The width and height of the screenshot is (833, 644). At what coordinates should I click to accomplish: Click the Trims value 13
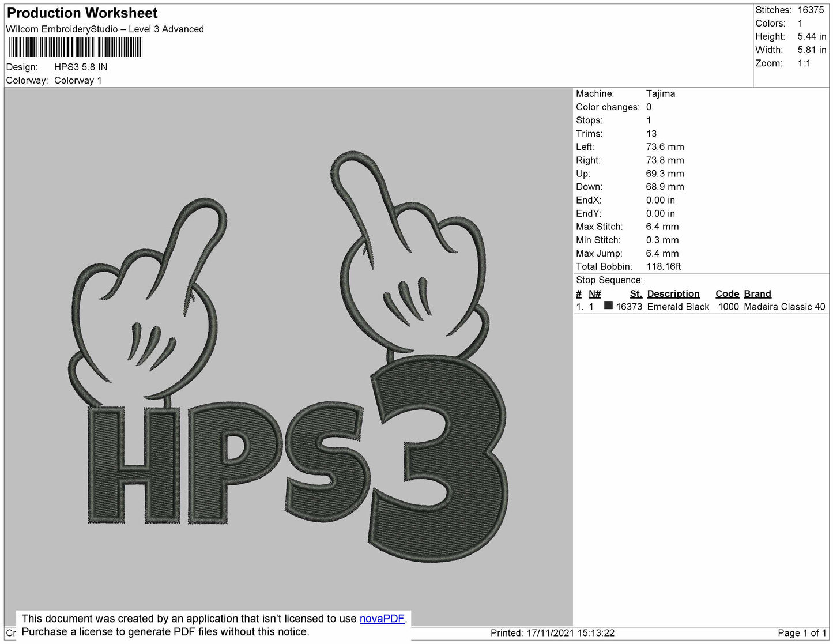(651, 133)
